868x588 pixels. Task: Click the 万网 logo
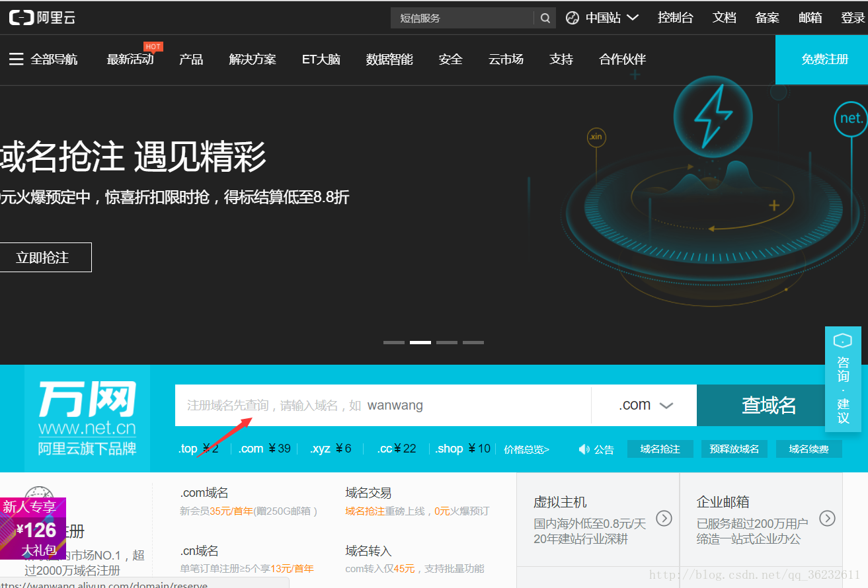(87, 418)
